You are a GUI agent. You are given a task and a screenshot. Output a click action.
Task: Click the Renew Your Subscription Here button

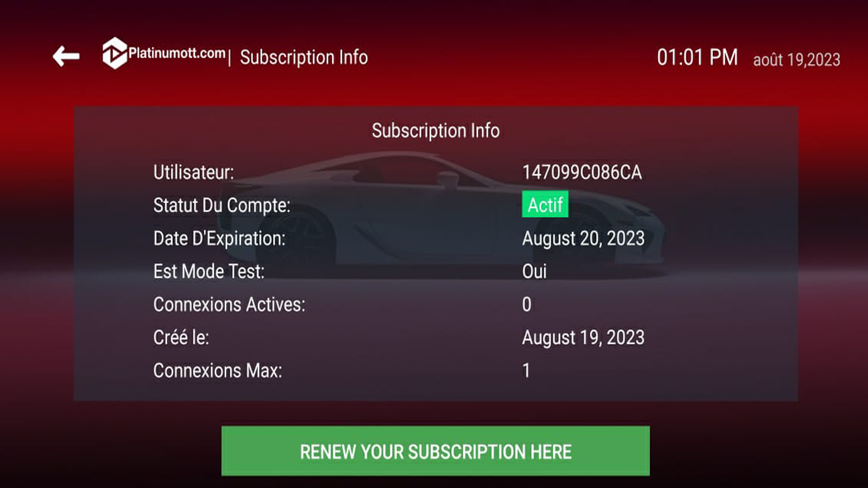[436, 451]
